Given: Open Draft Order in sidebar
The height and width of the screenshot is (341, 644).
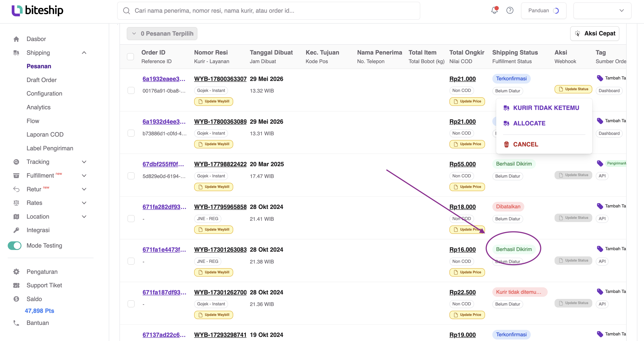Looking at the screenshot, I should [41, 80].
